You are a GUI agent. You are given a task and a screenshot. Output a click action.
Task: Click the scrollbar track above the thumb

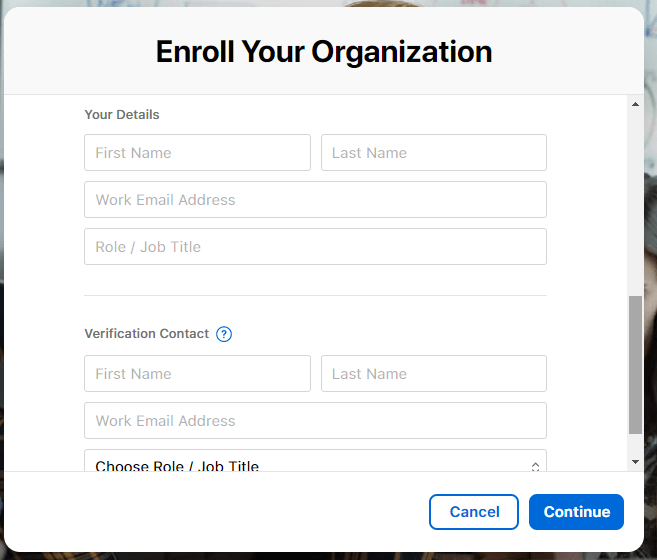coord(635,200)
